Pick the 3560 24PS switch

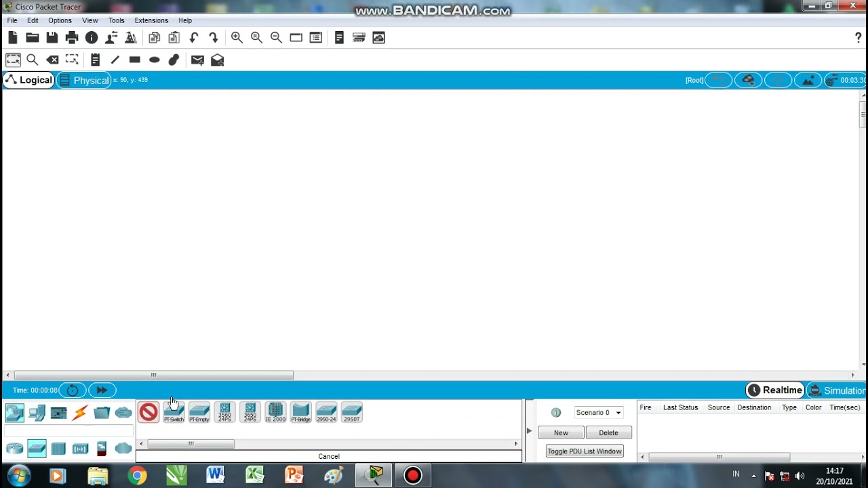point(224,412)
